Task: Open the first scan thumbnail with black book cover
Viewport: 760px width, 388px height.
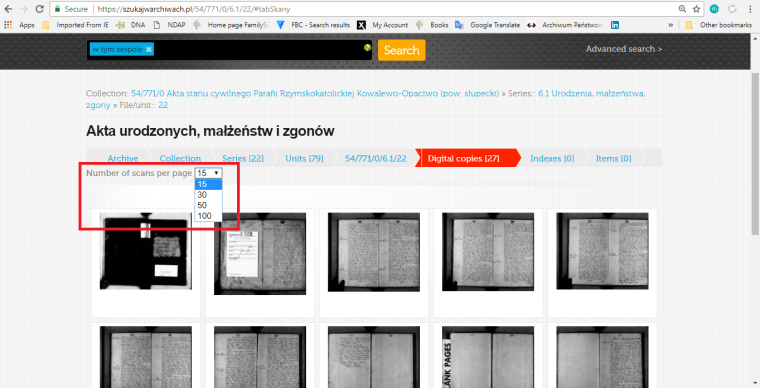Action: coord(145,251)
